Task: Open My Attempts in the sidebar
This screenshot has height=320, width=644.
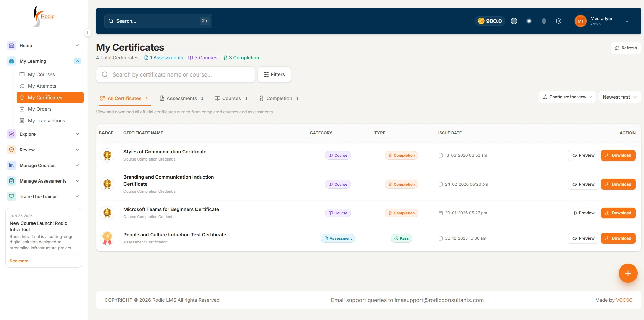Action: pyautogui.click(x=50, y=86)
